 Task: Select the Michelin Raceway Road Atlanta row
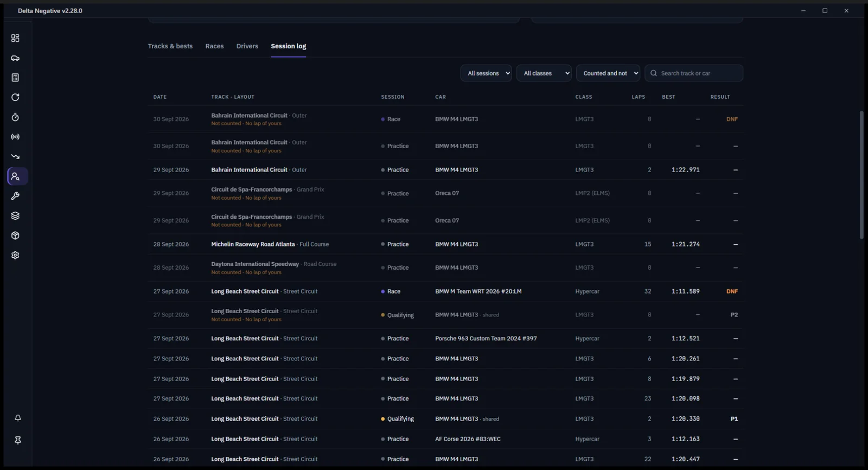point(445,244)
